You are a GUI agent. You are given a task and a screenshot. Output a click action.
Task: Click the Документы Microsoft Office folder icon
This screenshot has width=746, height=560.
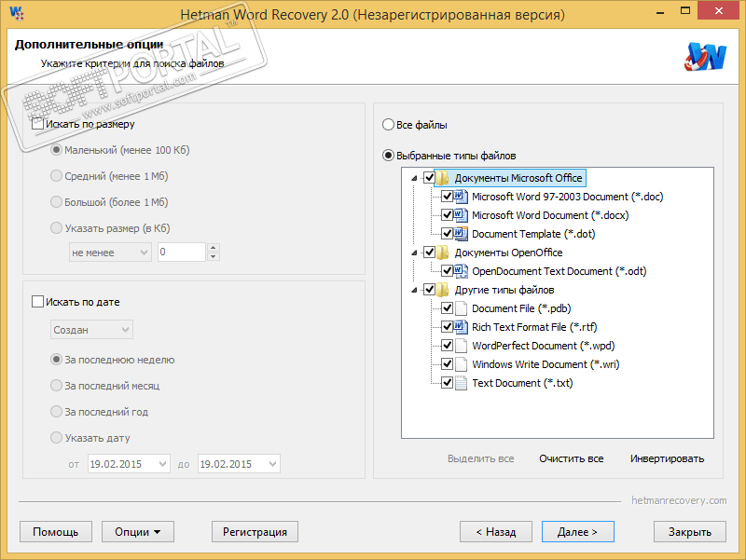(442, 178)
